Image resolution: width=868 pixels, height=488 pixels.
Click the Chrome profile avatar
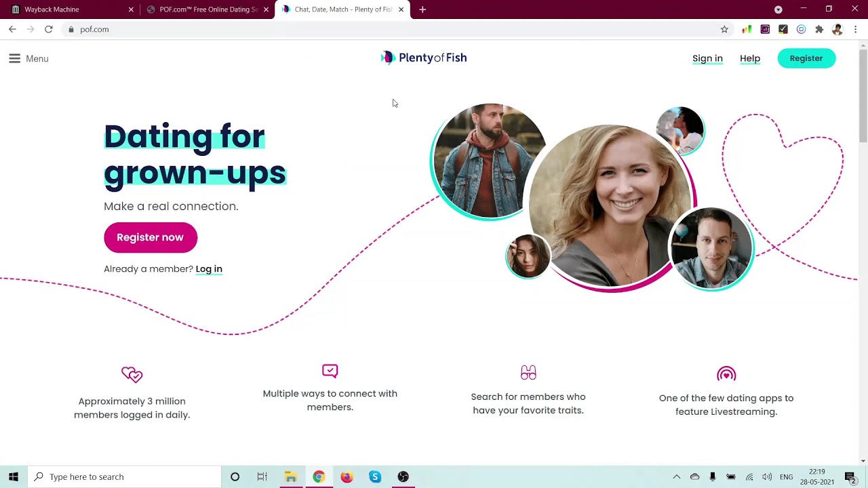837,29
